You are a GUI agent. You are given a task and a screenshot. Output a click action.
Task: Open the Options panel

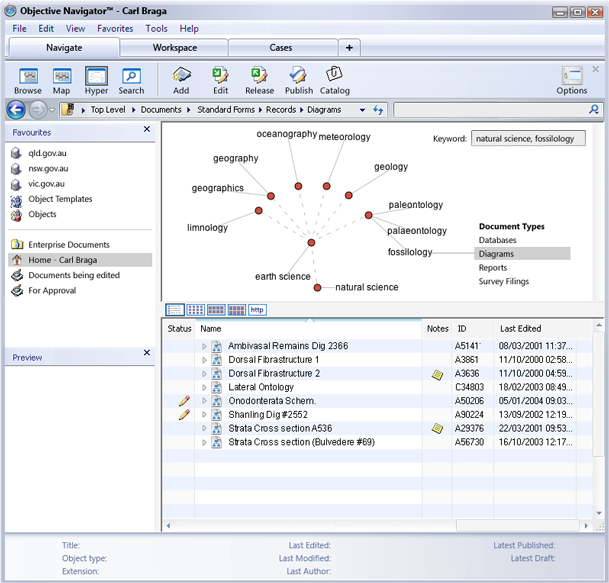571,80
